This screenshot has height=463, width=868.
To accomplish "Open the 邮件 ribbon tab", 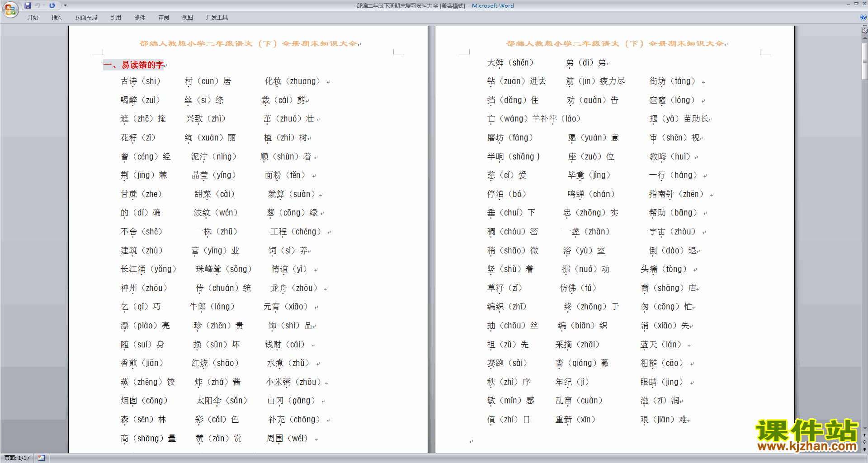I will click(140, 18).
